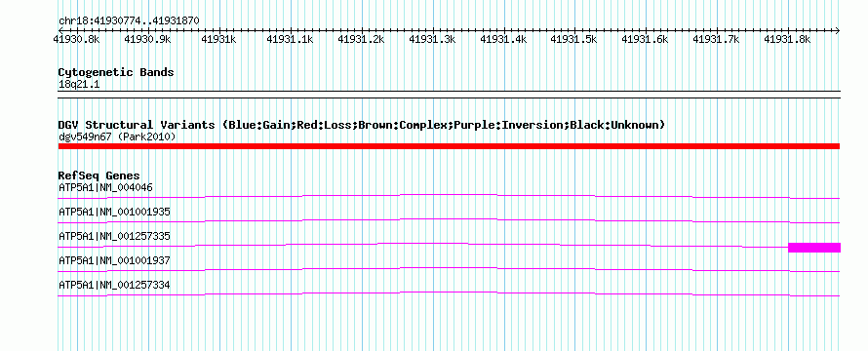Image resolution: width=868 pixels, height=351 pixels.
Task: Open the dgv549n67 (Park2010) variant label
Action: click(117, 136)
